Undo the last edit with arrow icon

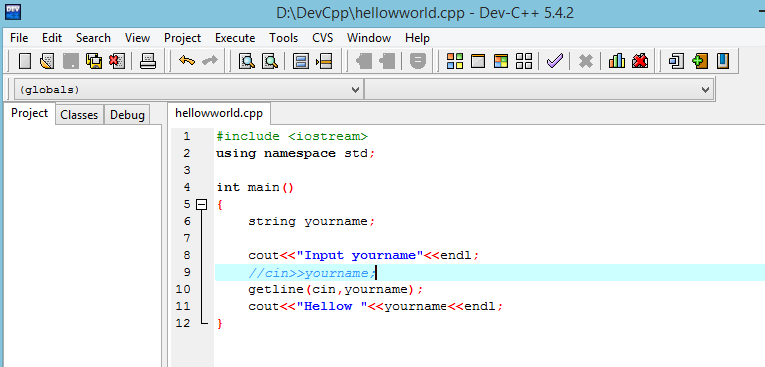pyautogui.click(x=187, y=61)
